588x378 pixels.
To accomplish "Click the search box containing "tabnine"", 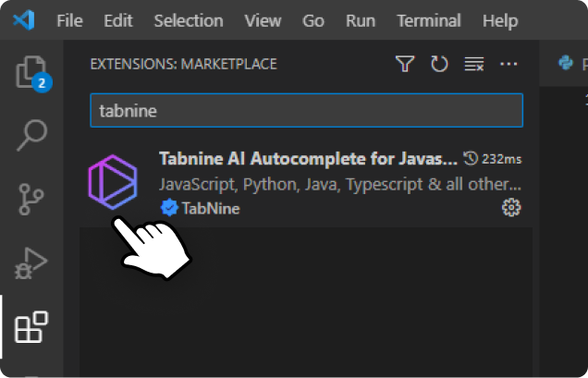I will [305, 111].
